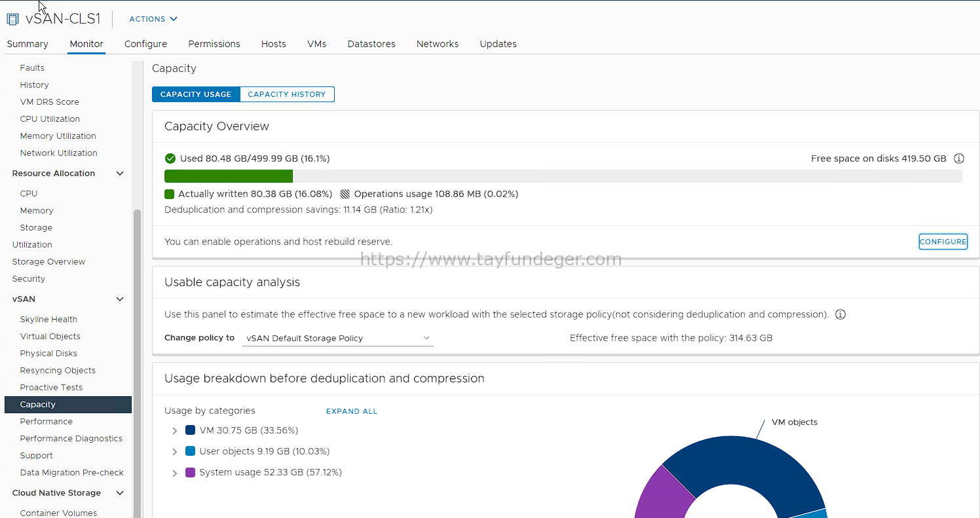Open Security in the sidebar
Screen dimensions: 980x518
click(29, 278)
